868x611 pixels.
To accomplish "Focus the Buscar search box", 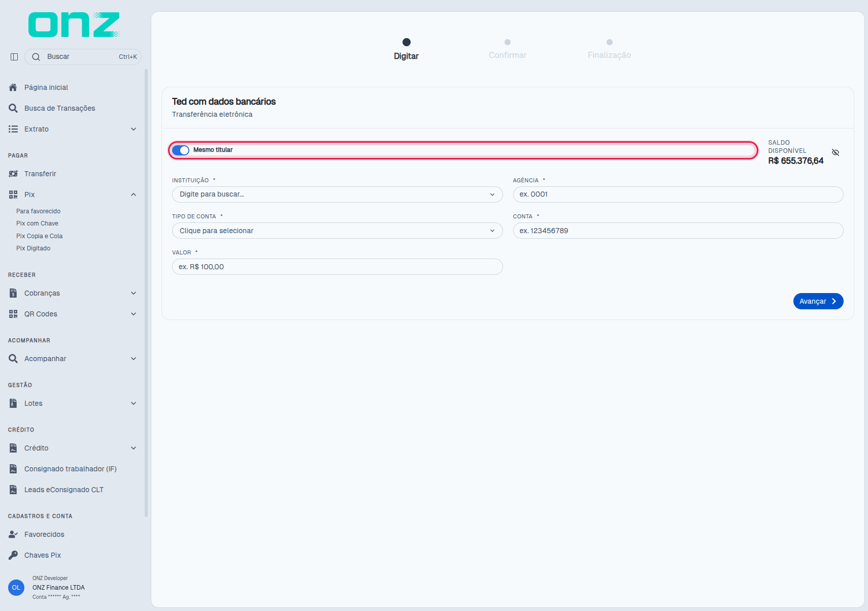I will point(83,57).
